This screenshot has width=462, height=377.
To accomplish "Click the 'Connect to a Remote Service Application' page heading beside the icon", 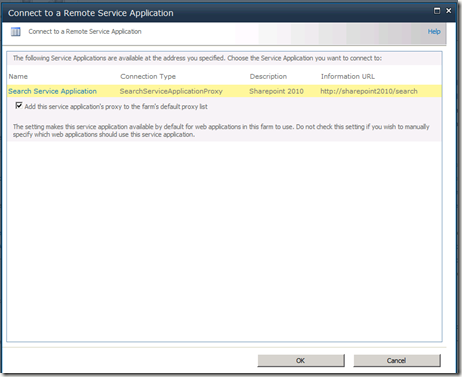I will pos(85,31).
